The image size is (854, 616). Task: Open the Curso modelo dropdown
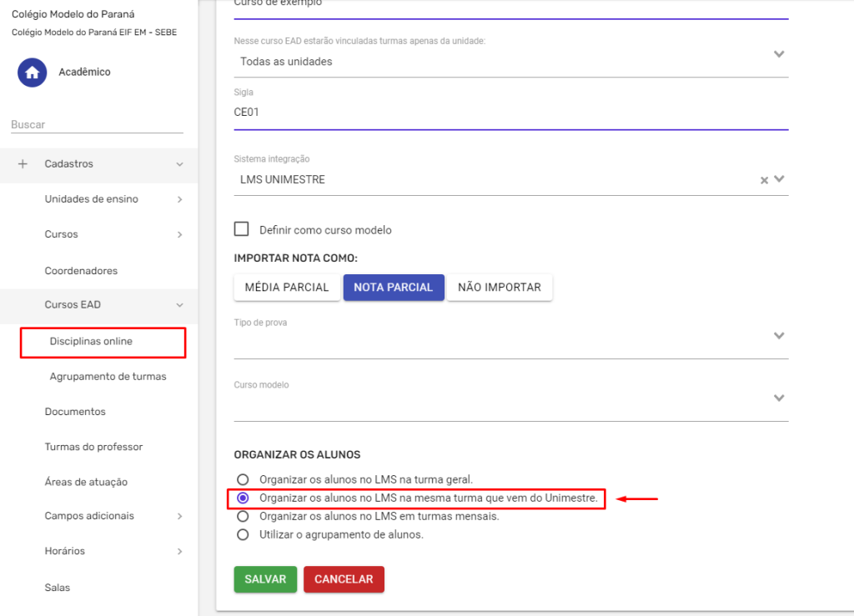tap(779, 398)
